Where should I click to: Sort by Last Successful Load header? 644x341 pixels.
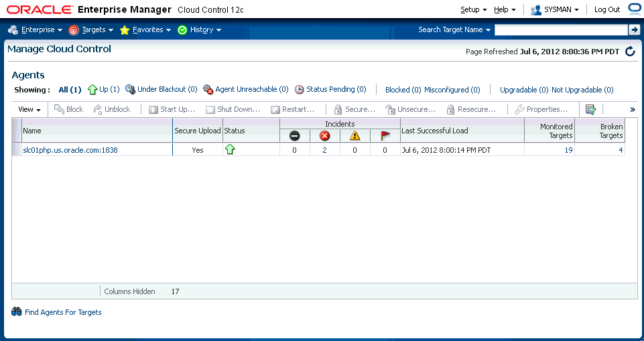pyautogui.click(x=462, y=131)
